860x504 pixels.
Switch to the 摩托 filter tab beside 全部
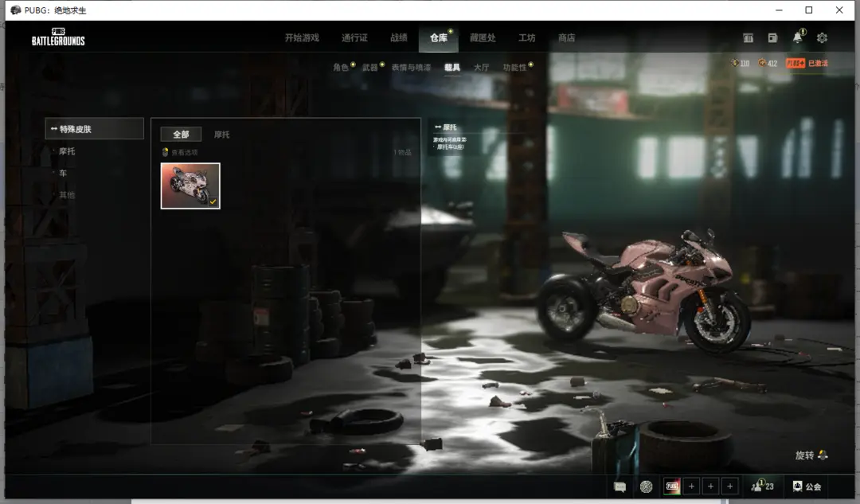click(x=221, y=135)
